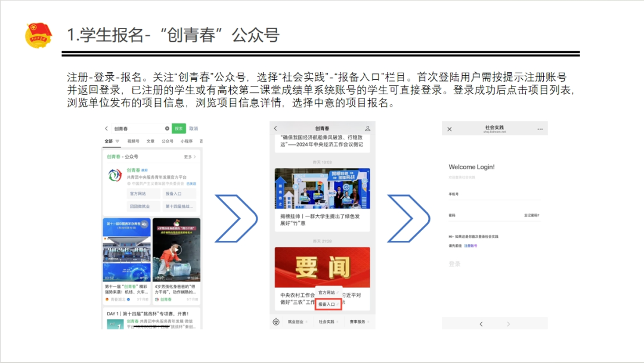The width and height of the screenshot is (644, 363).
Task: Click the Communist Youth League emblem icon
Action: (38, 35)
